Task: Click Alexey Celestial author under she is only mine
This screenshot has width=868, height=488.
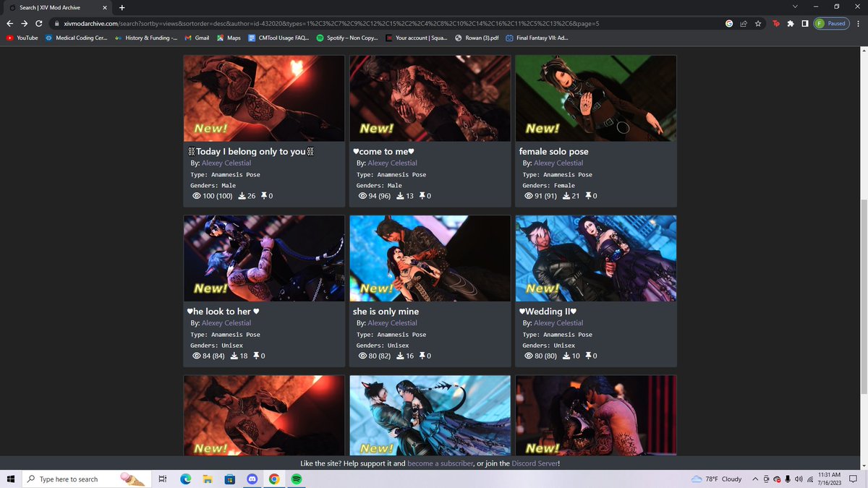Action: point(392,323)
